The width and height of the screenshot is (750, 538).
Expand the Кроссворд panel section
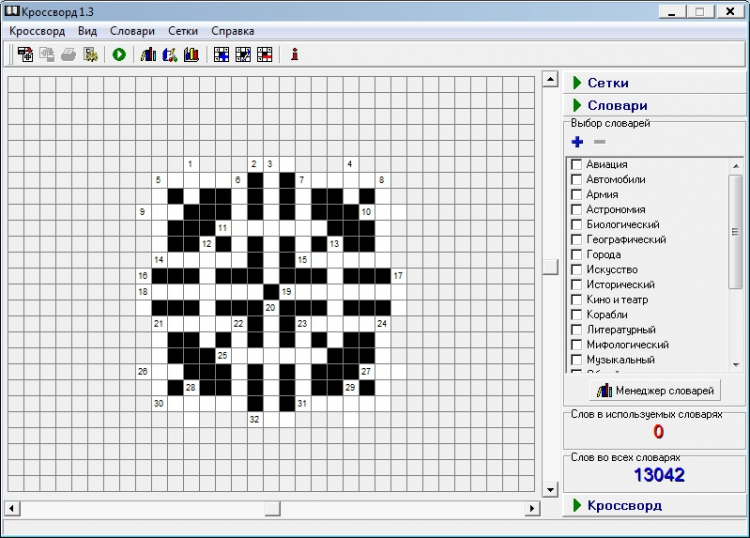[654, 505]
